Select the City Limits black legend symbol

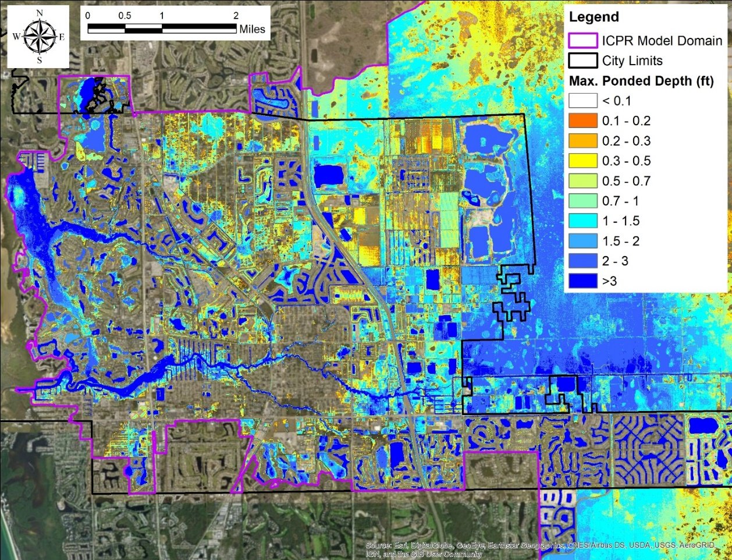point(583,61)
